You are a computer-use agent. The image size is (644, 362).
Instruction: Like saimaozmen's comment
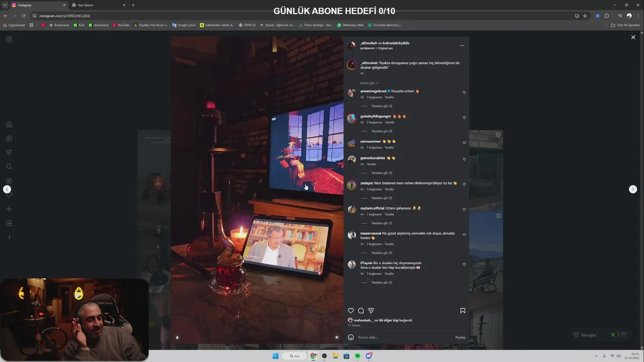(464, 143)
